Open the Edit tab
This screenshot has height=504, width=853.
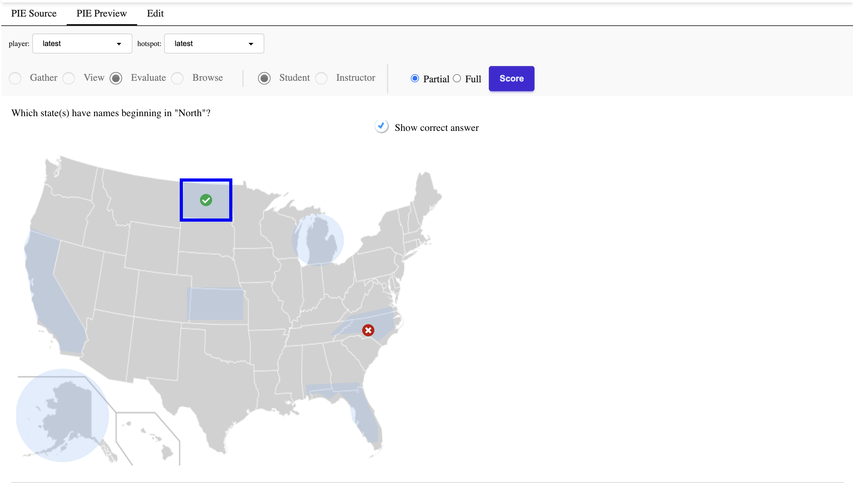coord(155,13)
